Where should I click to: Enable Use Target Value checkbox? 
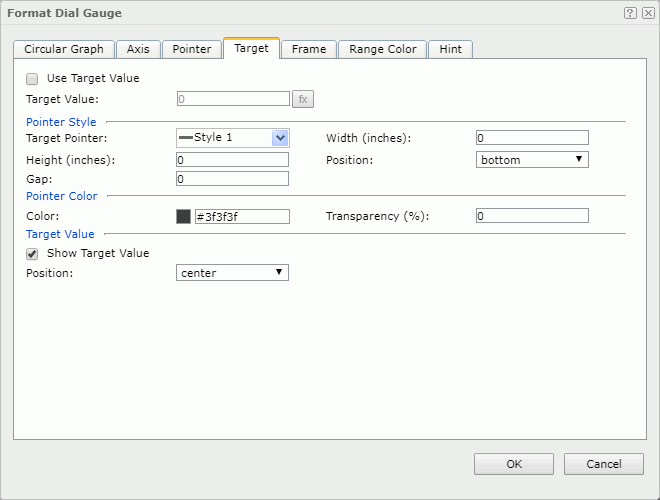(32, 79)
